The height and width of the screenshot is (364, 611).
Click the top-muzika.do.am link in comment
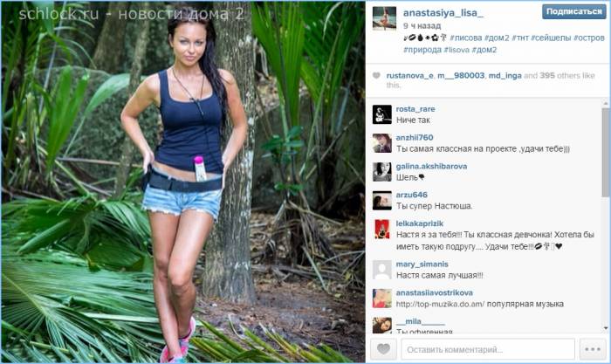(x=440, y=304)
